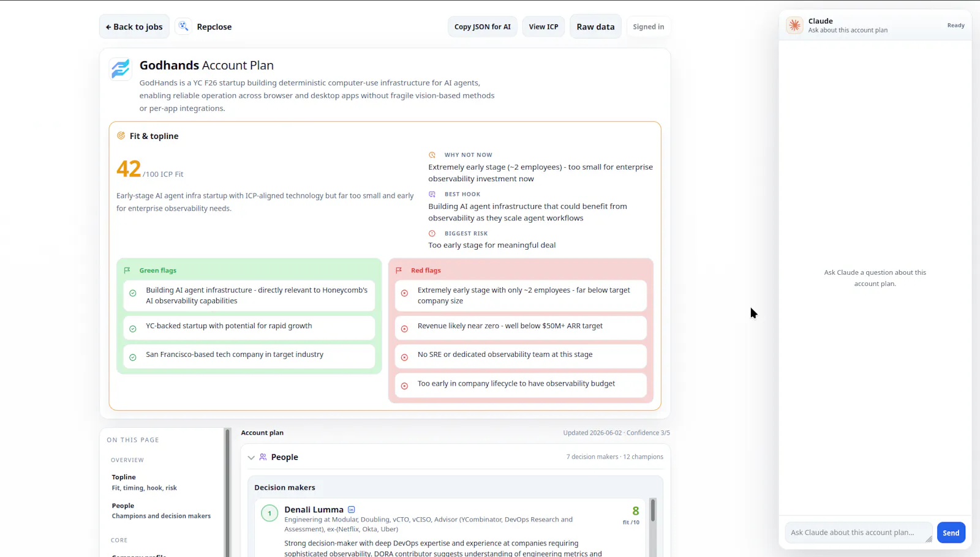
Task: Click the 'Account plan' section label
Action: click(x=262, y=433)
